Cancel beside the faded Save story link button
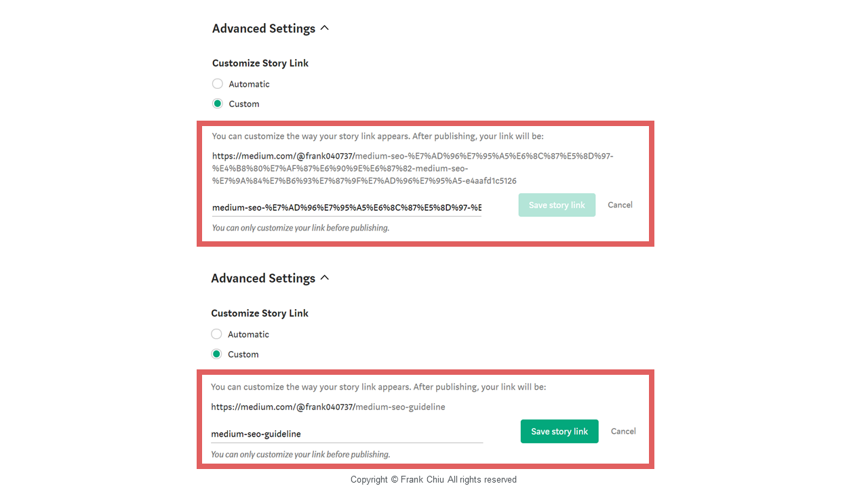 point(620,205)
